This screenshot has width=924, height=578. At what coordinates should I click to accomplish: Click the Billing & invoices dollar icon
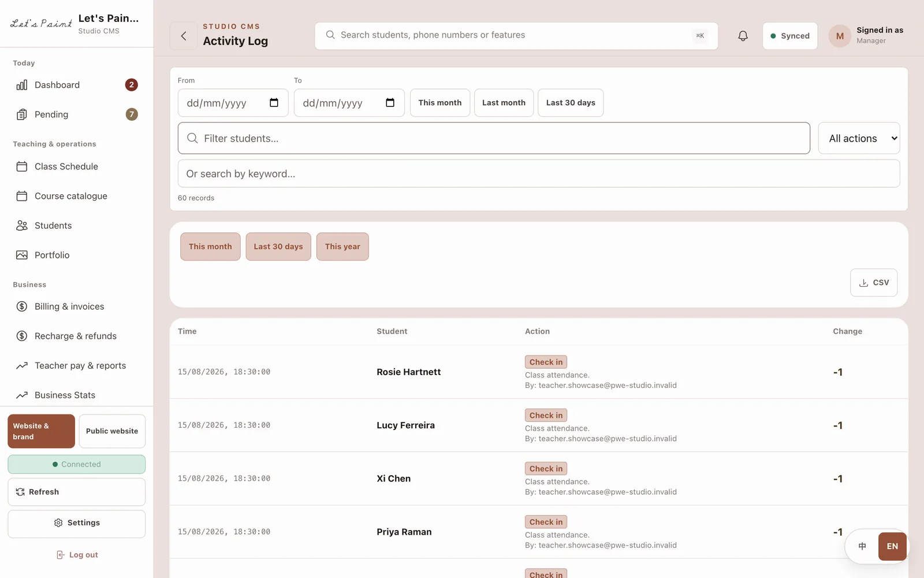(x=22, y=306)
